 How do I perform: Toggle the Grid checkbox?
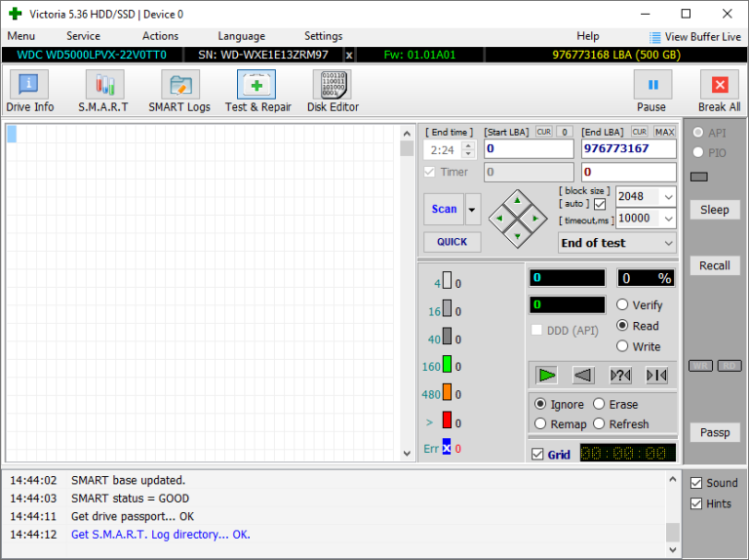tap(537, 455)
